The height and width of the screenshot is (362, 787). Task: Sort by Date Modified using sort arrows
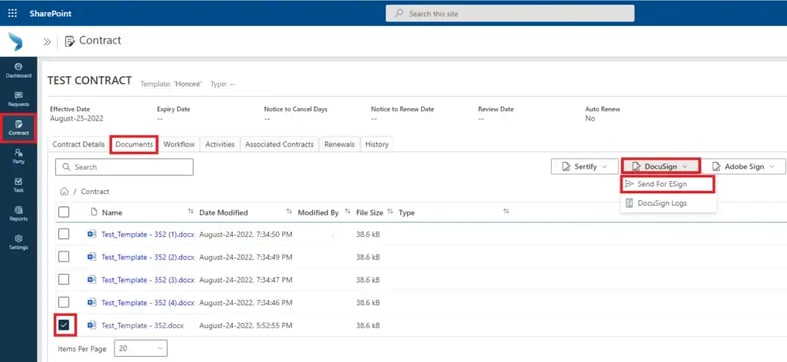pos(289,212)
